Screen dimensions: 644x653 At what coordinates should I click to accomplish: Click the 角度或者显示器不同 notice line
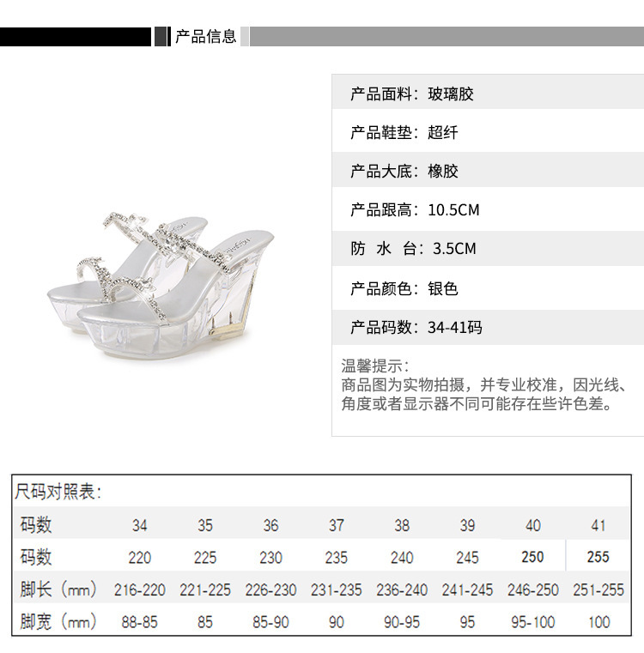tap(477, 403)
